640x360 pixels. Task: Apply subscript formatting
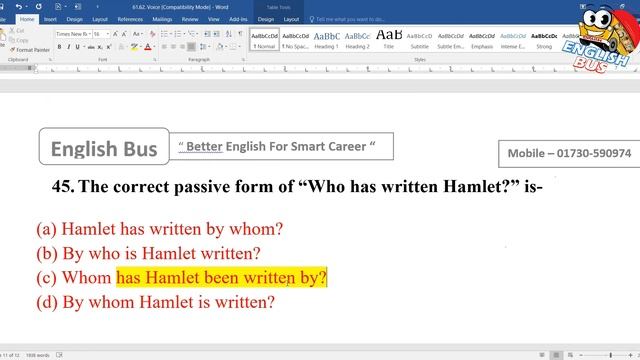point(100,47)
